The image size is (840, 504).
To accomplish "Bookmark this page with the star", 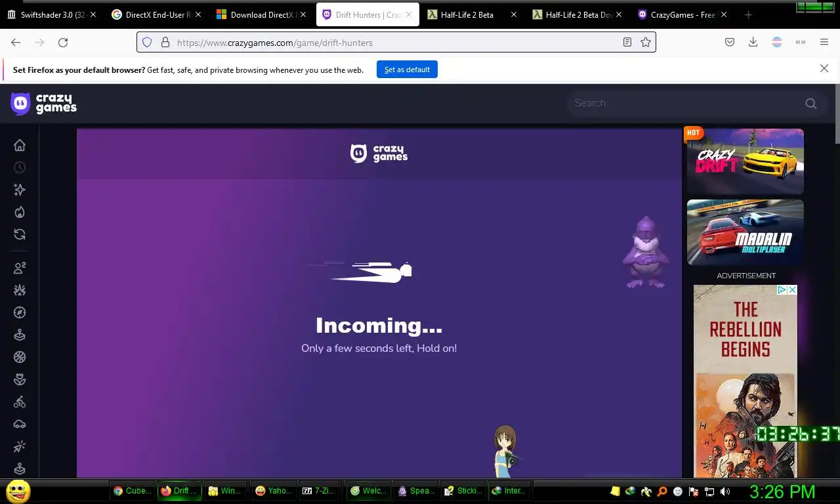I will 646,42.
